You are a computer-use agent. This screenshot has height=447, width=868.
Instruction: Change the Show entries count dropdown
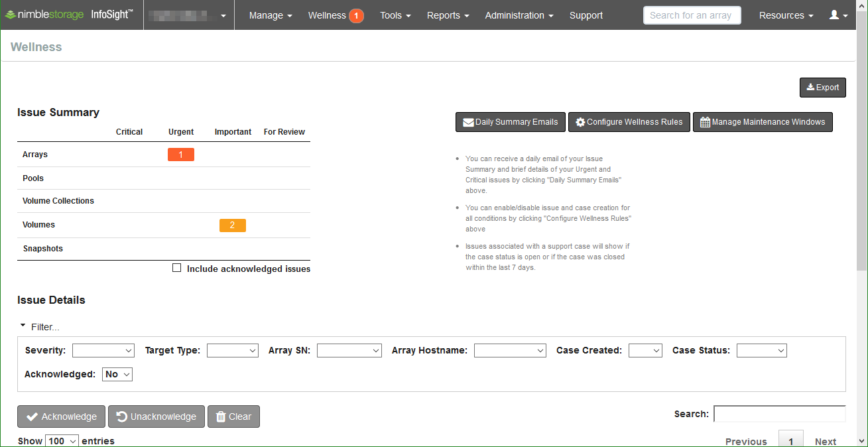tap(62, 441)
